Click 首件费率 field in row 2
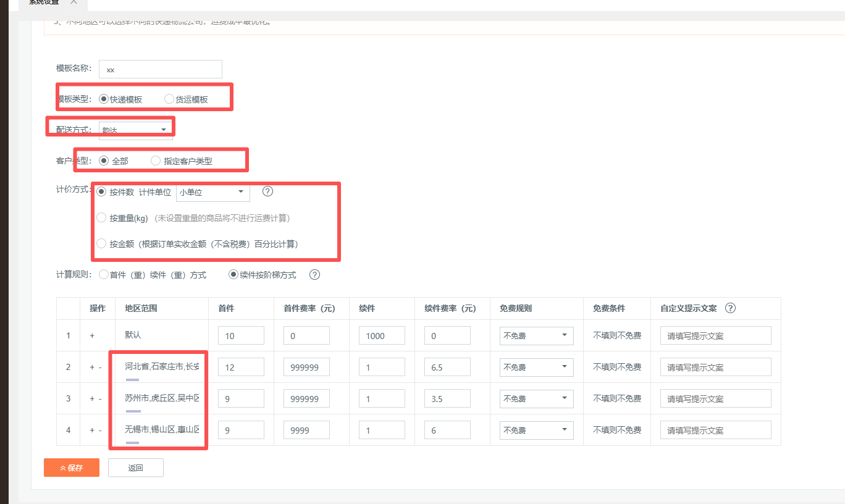This screenshot has width=845, height=504. pyautogui.click(x=306, y=367)
